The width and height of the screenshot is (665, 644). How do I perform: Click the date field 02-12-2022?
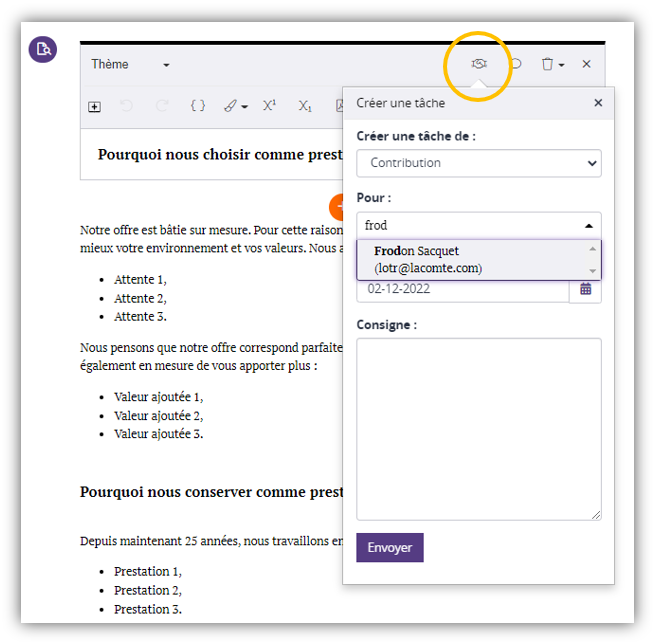462,290
